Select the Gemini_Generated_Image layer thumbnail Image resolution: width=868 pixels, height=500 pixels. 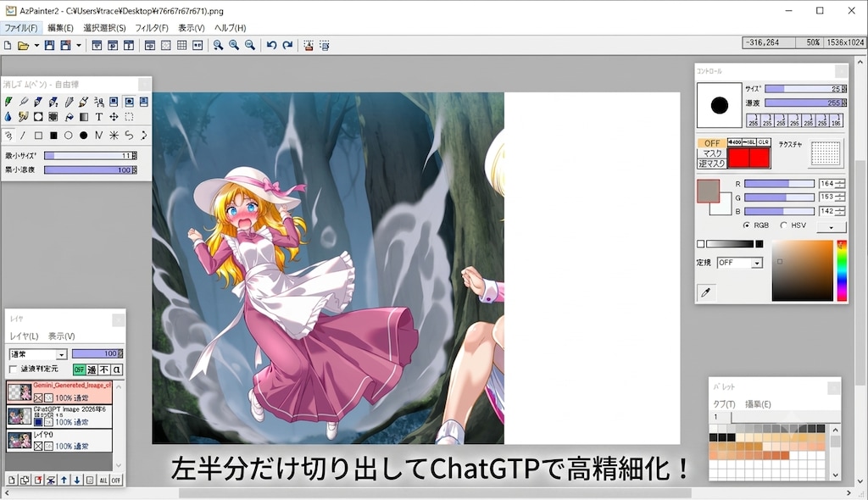[19, 392]
